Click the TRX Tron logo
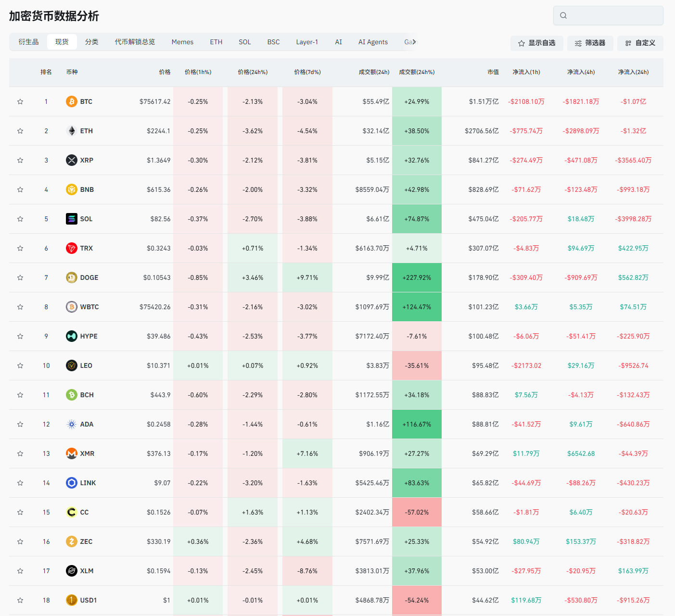 point(72,248)
